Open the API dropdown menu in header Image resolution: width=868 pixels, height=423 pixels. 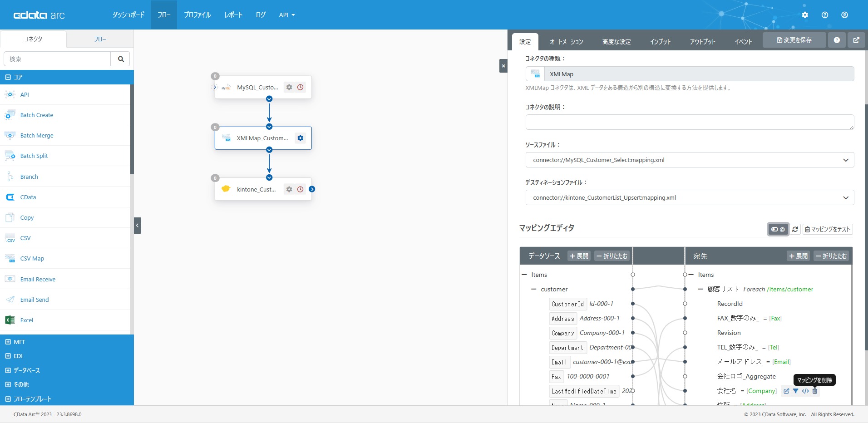point(287,15)
